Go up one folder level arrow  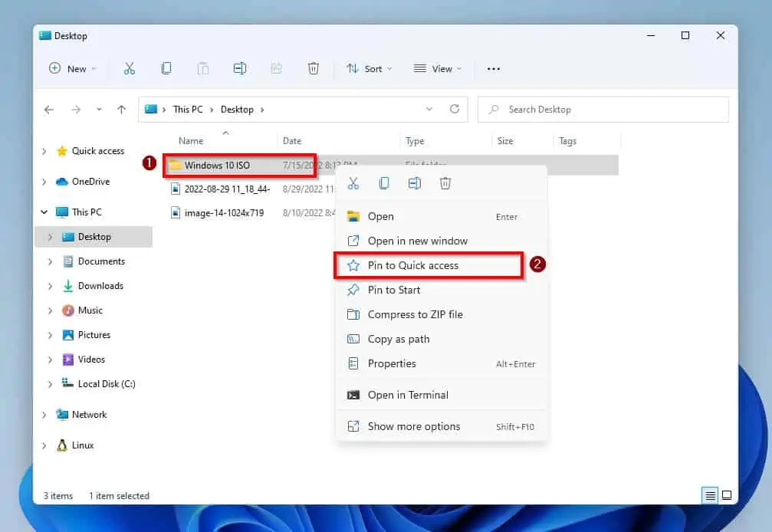[122, 110]
